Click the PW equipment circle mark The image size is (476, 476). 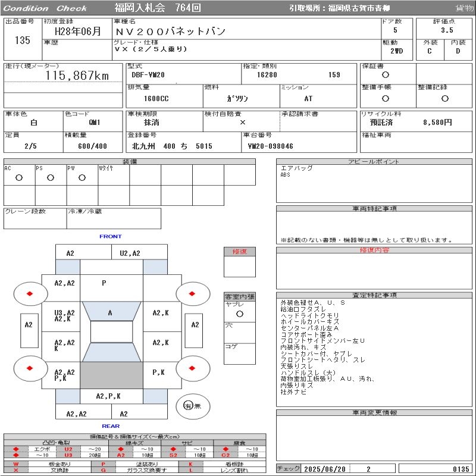point(82,177)
